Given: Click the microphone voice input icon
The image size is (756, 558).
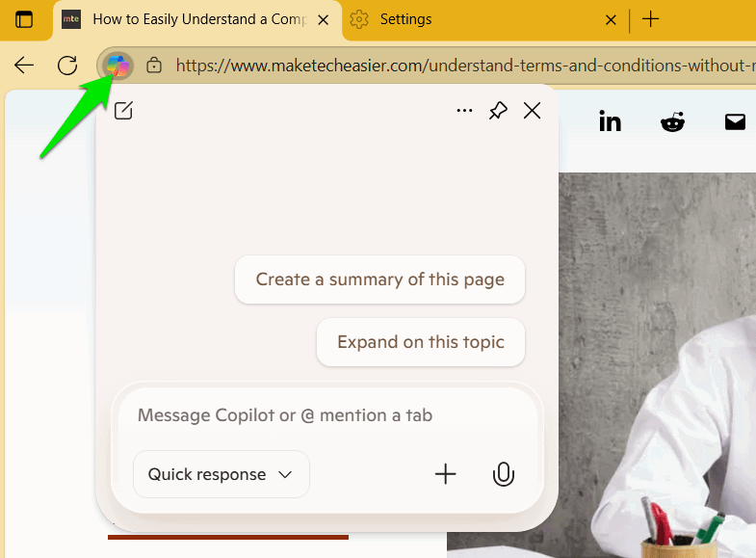Looking at the screenshot, I should [503, 474].
